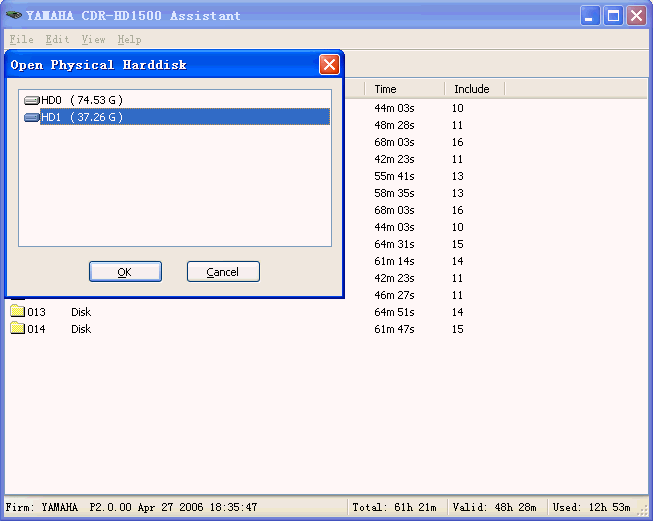Select the 013 folder name

(x=36, y=312)
